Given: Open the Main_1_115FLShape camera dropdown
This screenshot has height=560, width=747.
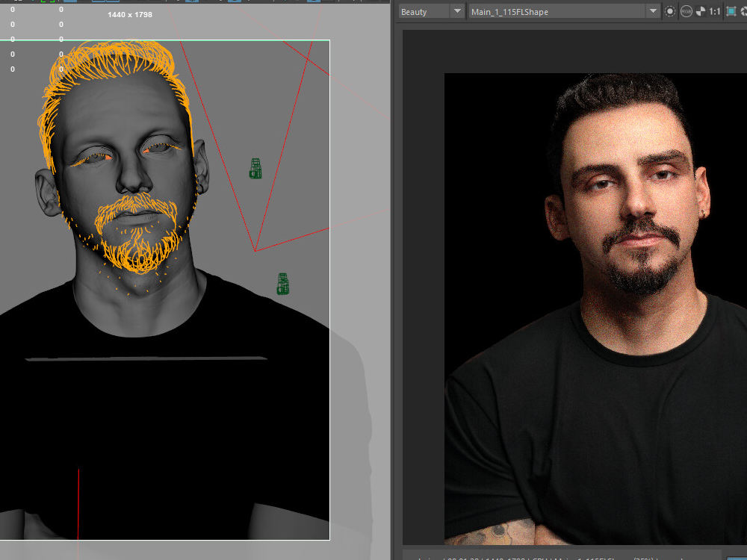Looking at the screenshot, I should 564,12.
